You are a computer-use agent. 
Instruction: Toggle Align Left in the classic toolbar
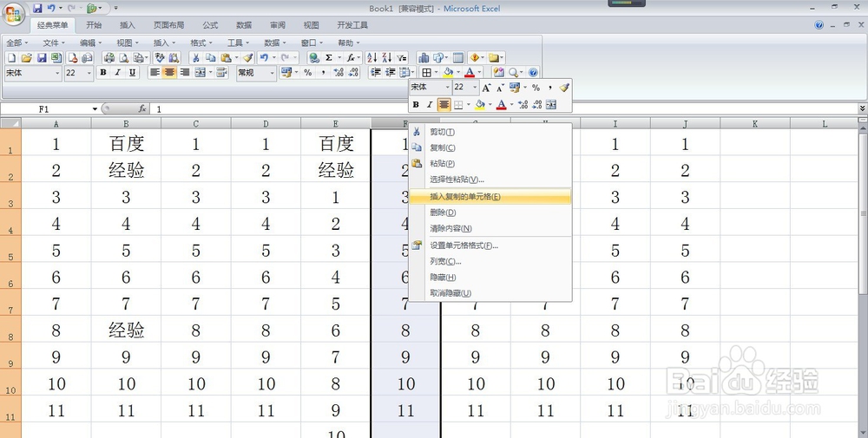tap(155, 73)
